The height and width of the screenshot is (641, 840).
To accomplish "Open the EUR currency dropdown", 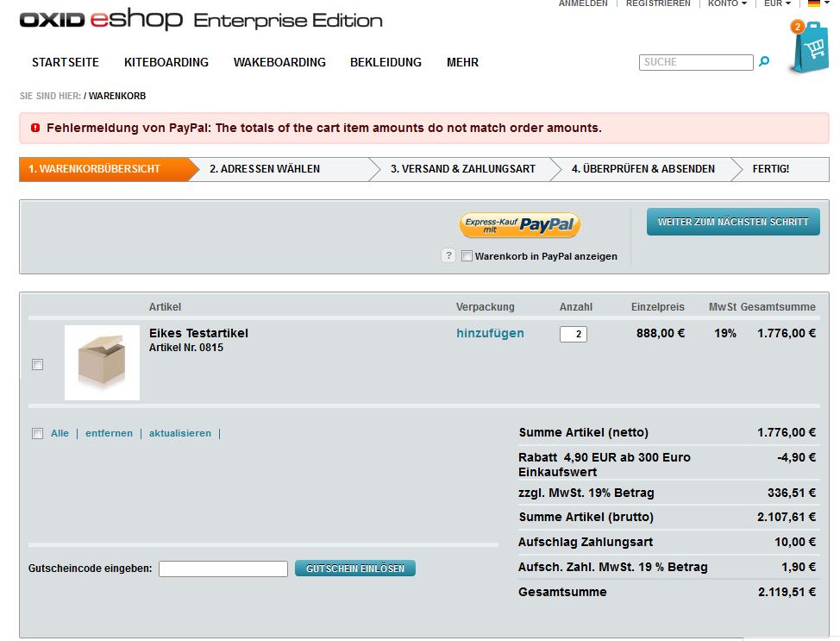I will 776,3.
